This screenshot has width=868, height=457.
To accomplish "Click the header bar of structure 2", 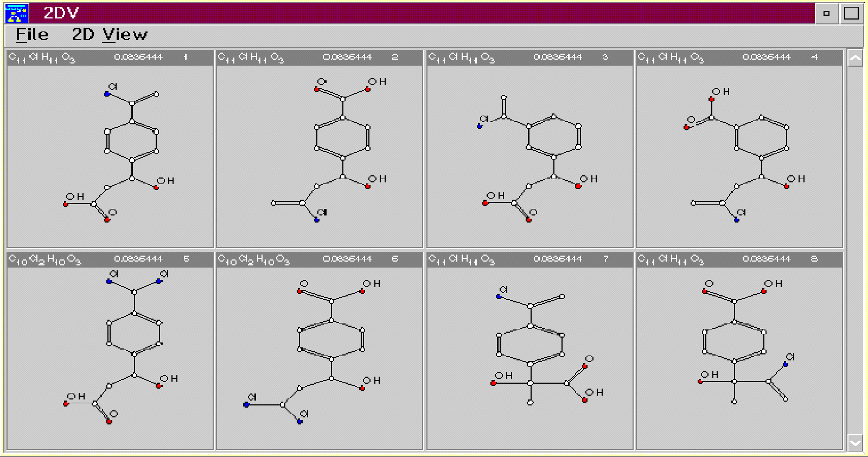I will [320, 58].
